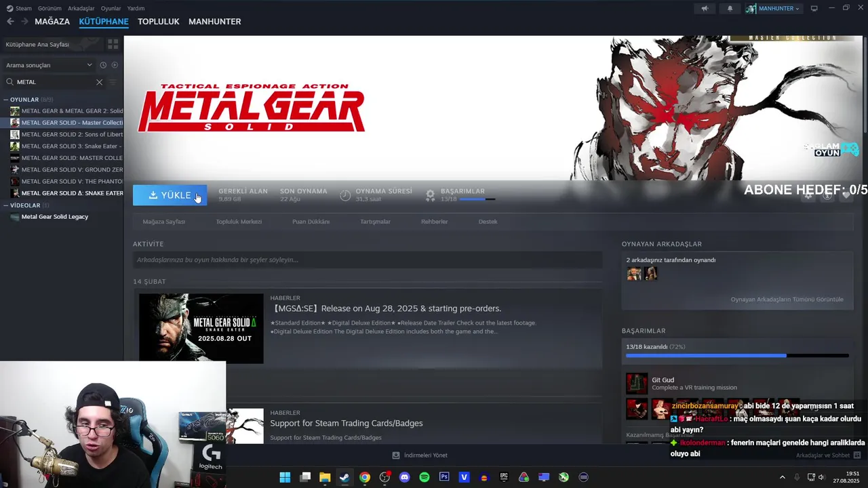Screen dimensions: 868x488
Task: Click the activity comment input field
Action: click(368, 260)
